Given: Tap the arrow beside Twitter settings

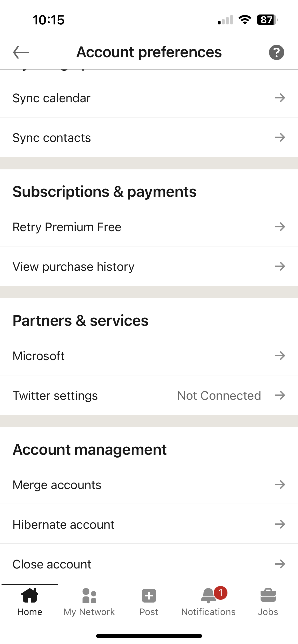Looking at the screenshot, I should click(280, 396).
